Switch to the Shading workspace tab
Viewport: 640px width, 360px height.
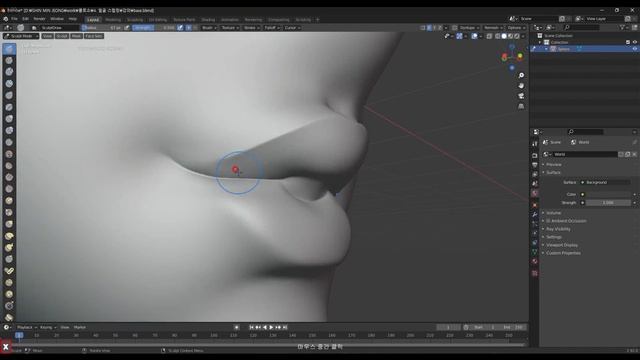pos(208,20)
